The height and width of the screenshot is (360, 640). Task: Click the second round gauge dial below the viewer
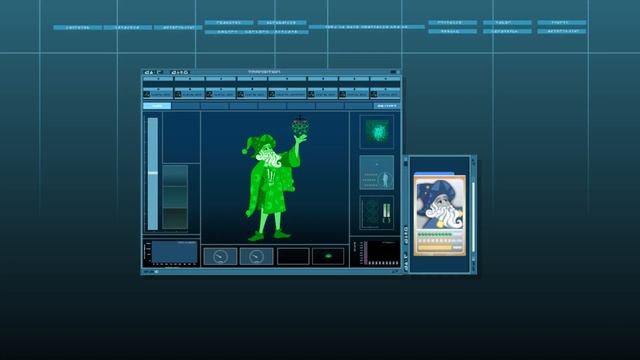coord(257,256)
